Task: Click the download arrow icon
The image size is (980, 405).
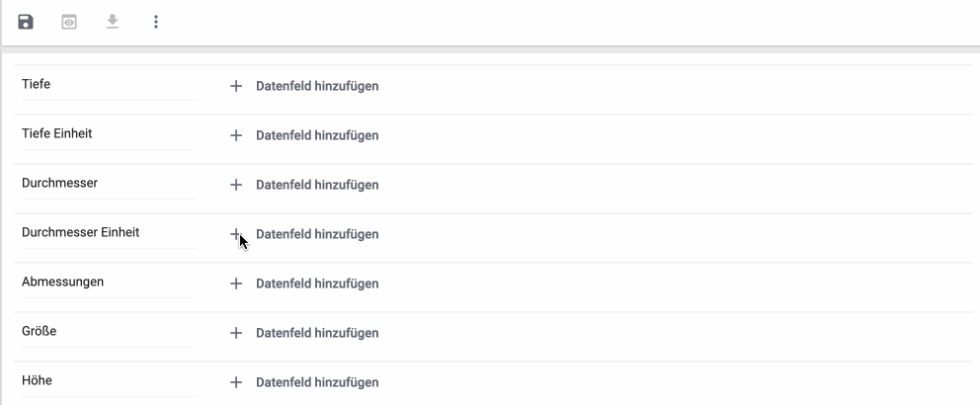Action: point(113,22)
